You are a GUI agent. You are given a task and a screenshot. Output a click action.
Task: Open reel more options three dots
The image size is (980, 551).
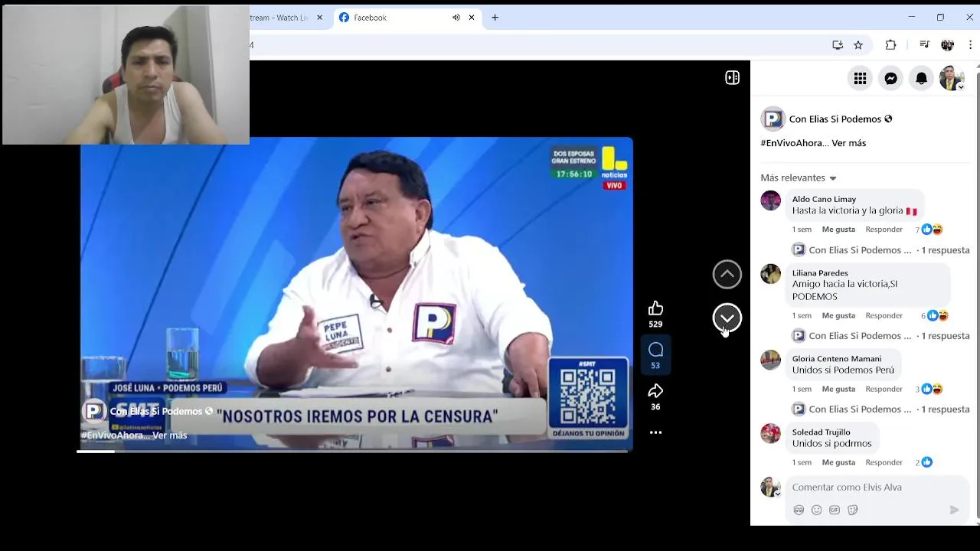coord(655,432)
